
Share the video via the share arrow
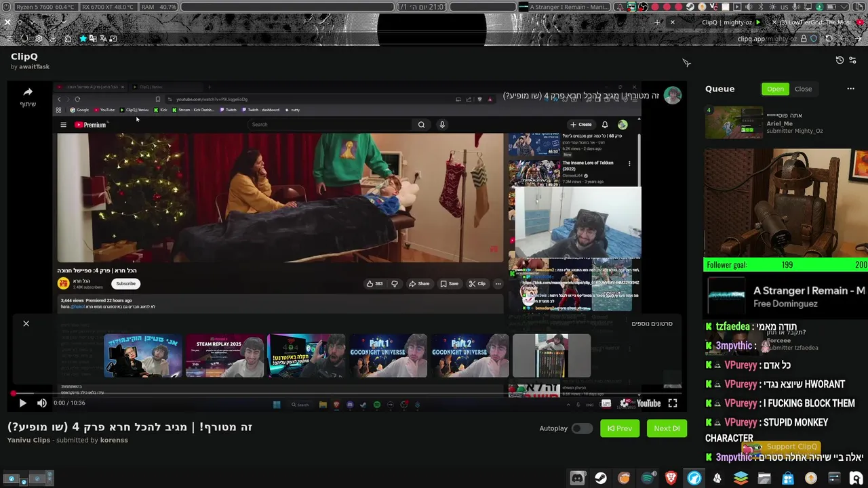tap(28, 96)
